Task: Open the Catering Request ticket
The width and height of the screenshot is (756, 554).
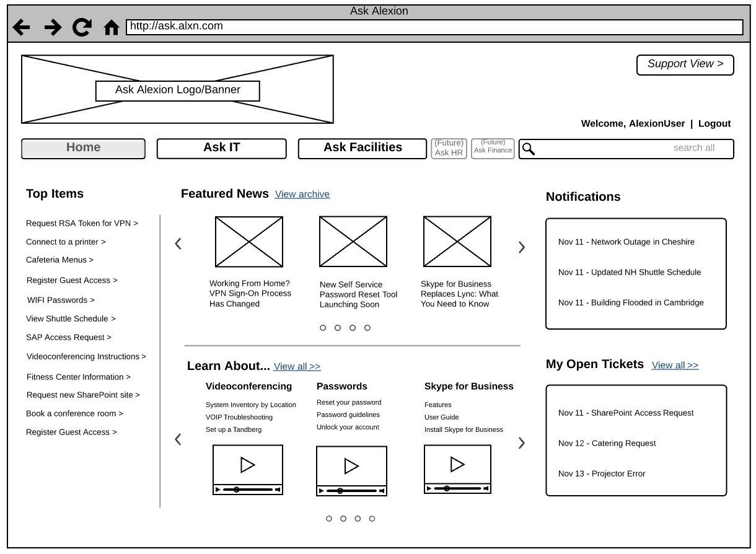Action: 607,443
